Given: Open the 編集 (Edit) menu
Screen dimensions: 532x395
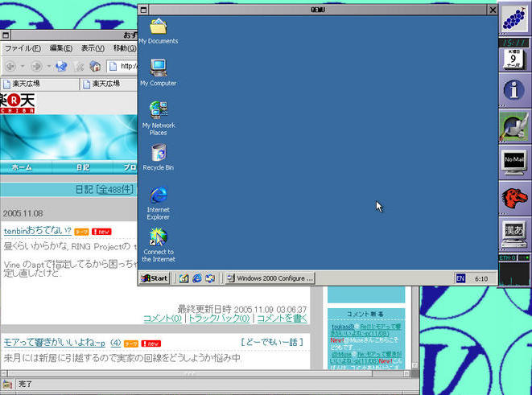Looking at the screenshot, I should coord(61,48).
